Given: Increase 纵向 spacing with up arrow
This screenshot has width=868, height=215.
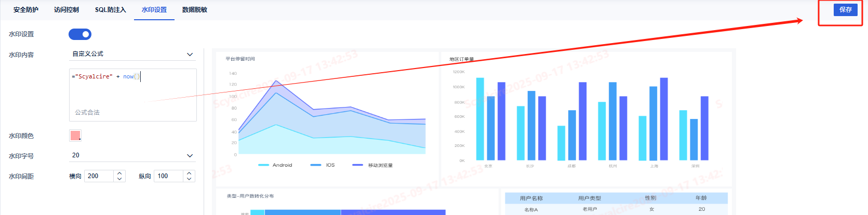Looking at the screenshot, I should click(x=189, y=173).
